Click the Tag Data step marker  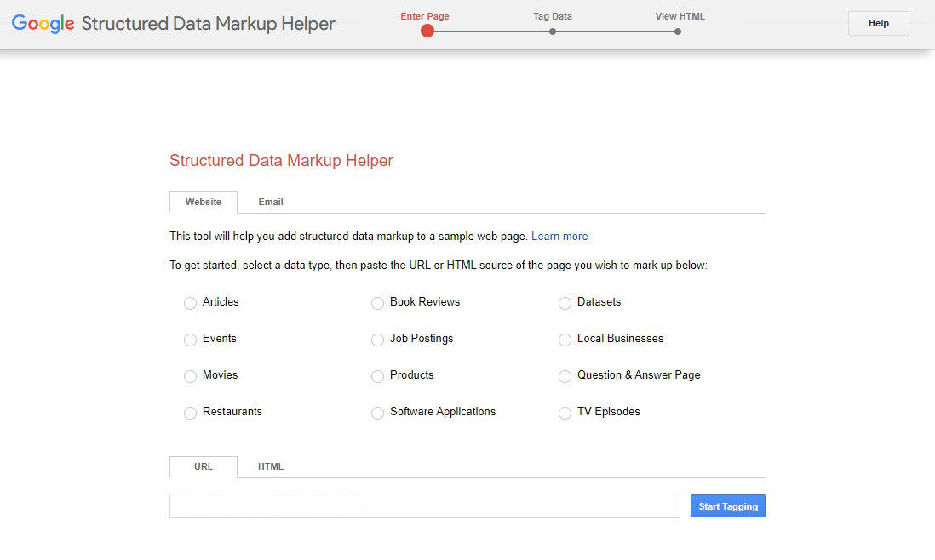click(x=553, y=31)
